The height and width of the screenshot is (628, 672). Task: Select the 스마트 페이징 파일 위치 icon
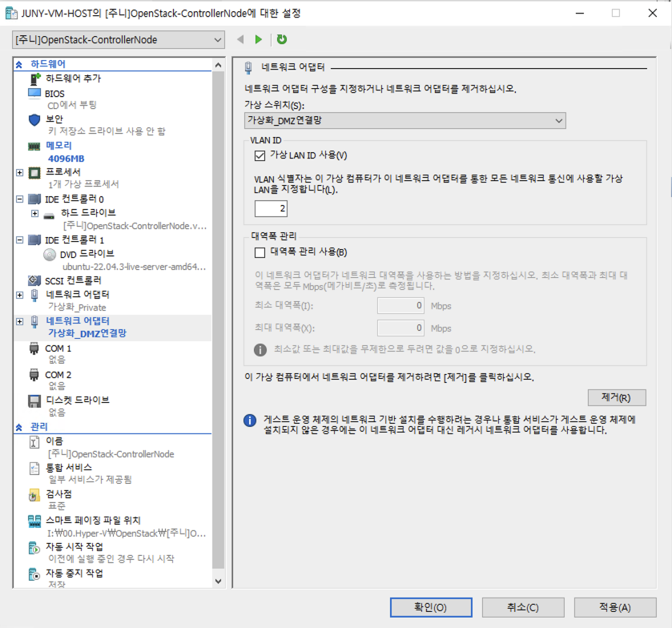[x=34, y=521]
